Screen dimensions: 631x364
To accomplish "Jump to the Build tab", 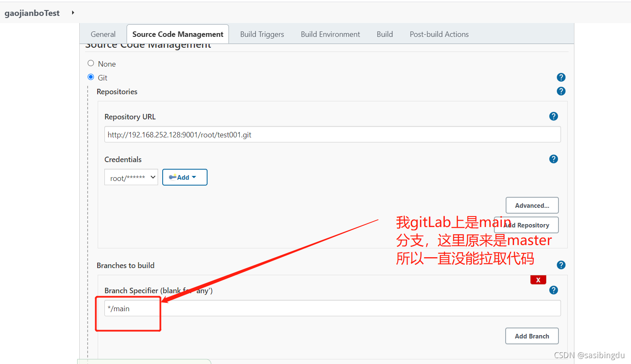I will coord(385,34).
